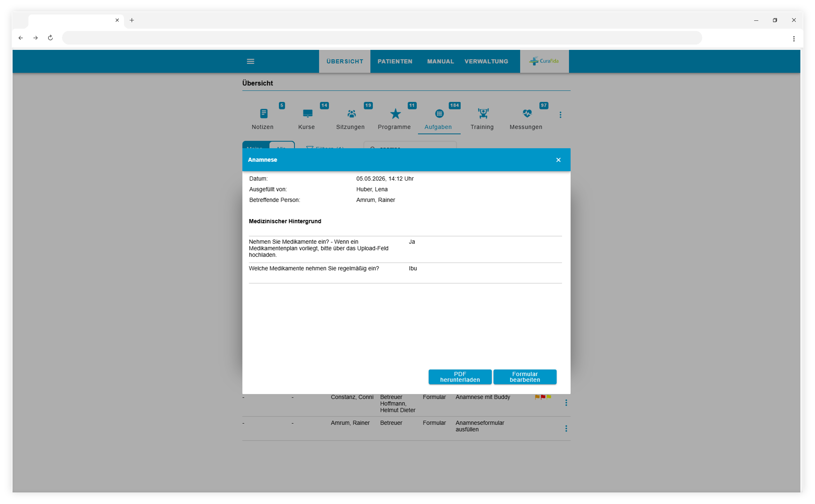815x504 pixels.
Task: Click the Aufgaben badge showing 184
Action: pos(454,105)
